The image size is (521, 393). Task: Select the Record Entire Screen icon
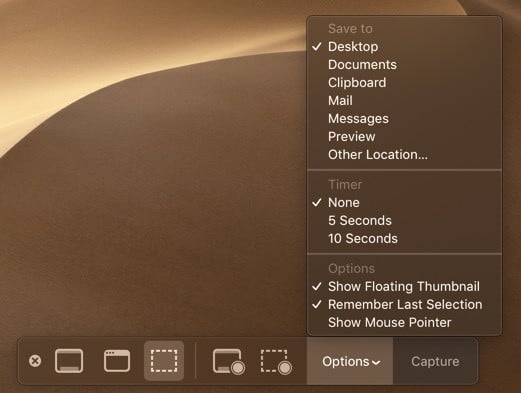point(229,361)
